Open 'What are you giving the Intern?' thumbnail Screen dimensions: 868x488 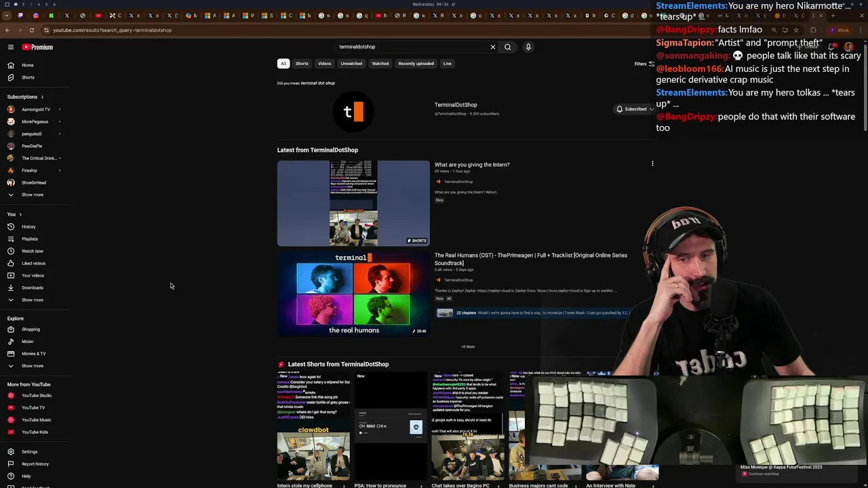click(x=353, y=203)
